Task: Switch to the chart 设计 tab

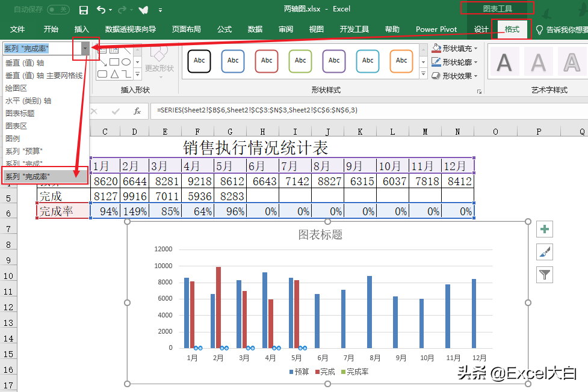Action: [x=481, y=29]
